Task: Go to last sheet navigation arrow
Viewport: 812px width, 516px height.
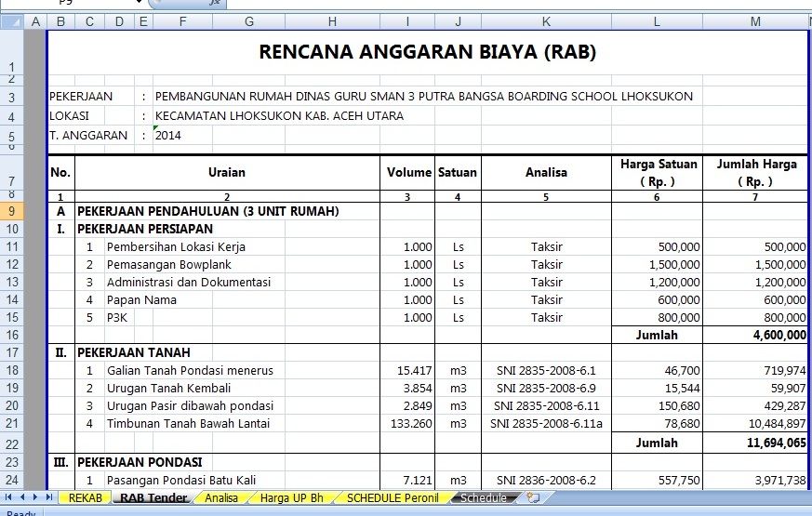Action: (49, 497)
